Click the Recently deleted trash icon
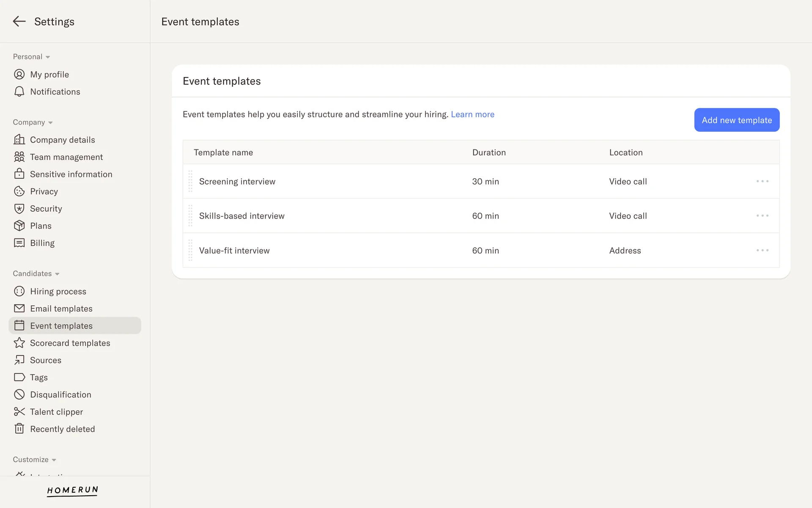Viewport: 812px width, 508px height. point(19,429)
